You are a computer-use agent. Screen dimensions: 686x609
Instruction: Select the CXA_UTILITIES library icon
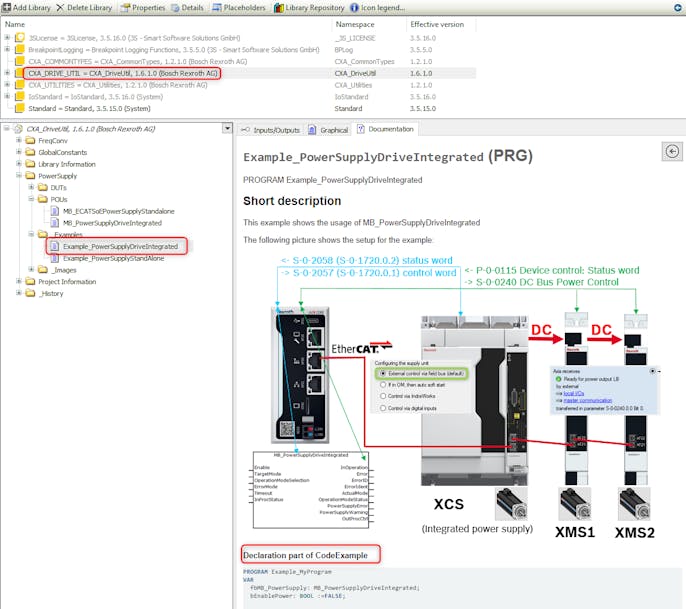point(20,85)
